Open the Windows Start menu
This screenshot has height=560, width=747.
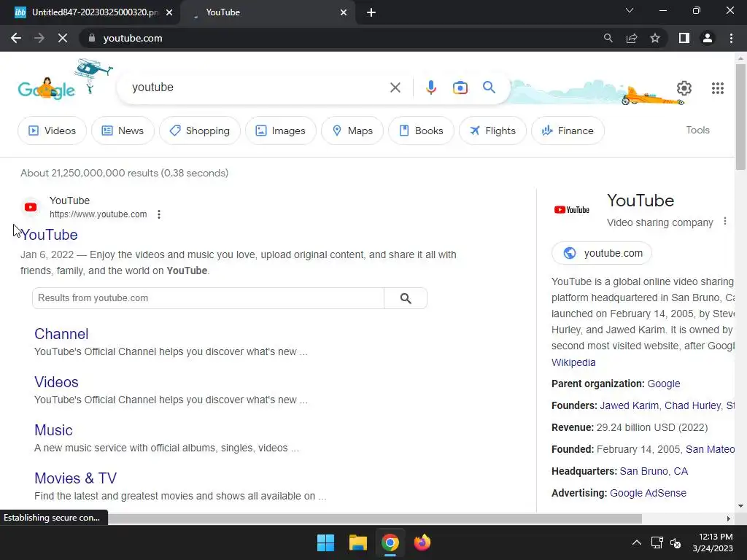pyautogui.click(x=326, y=542)
